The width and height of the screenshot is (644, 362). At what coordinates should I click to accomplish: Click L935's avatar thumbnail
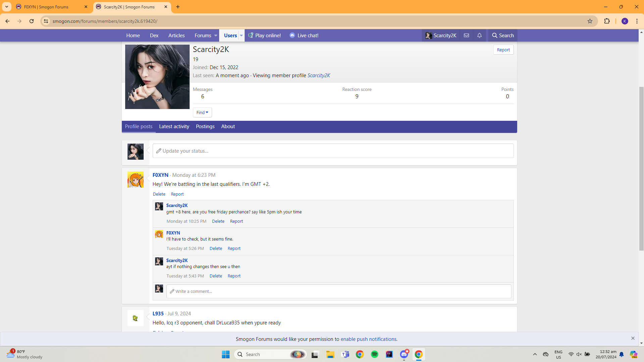coord(135,318)
